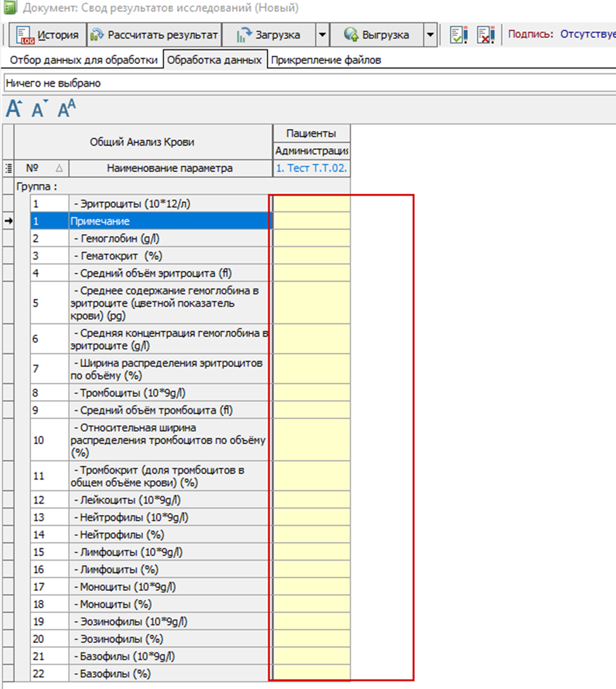Switch to Отбор данных для обработки tab

83,59
